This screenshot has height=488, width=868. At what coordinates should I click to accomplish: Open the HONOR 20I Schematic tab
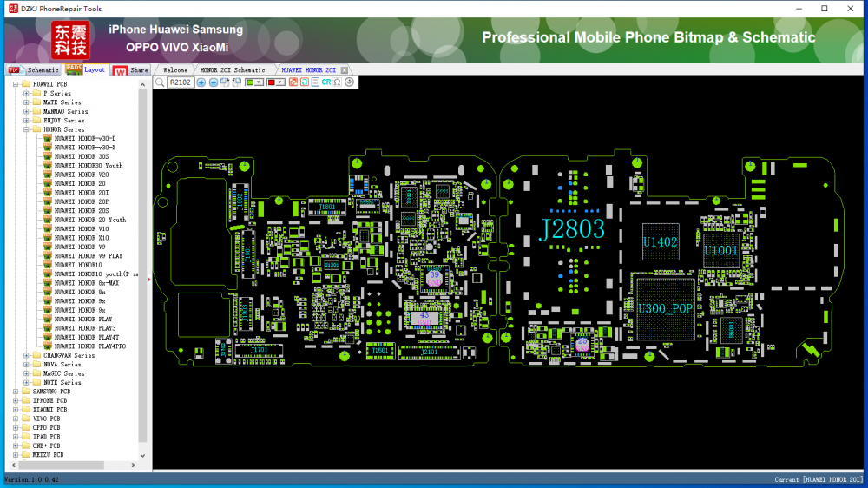pyautogui.click(x=233, y=70)
